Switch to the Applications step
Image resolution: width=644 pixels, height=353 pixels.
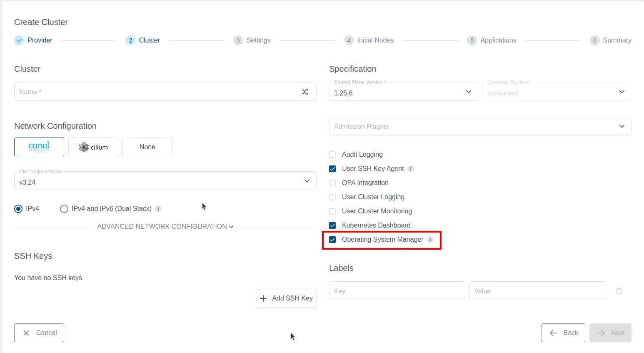tap(492, 40)
